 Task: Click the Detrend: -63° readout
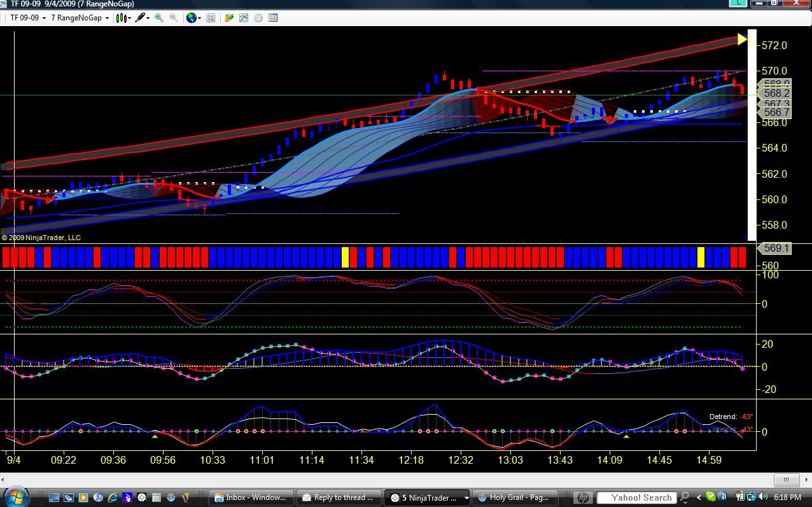(731, 417)
